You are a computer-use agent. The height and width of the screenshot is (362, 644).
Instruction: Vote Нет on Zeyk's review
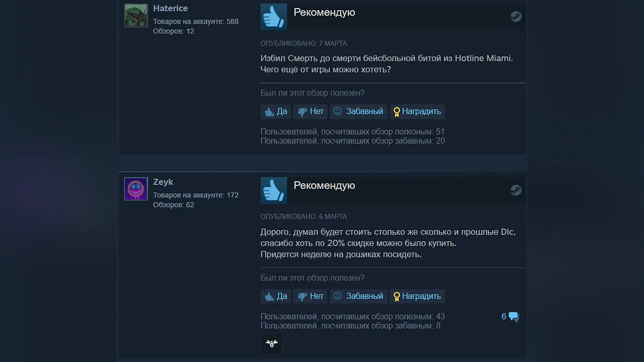point(310,296)
